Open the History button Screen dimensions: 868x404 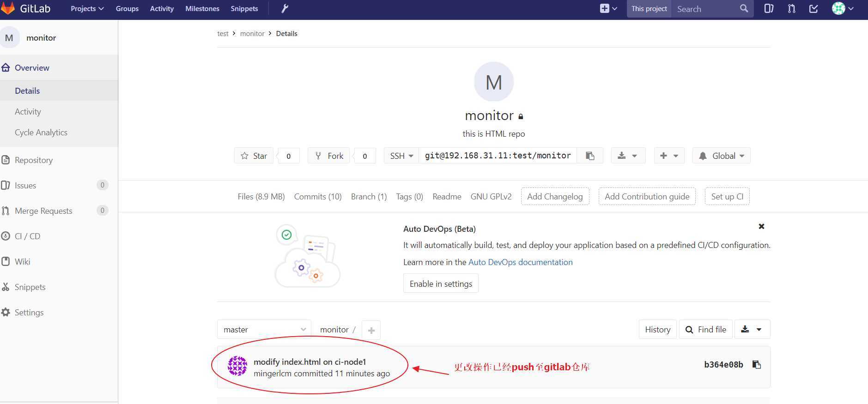(x=657, y=329)
